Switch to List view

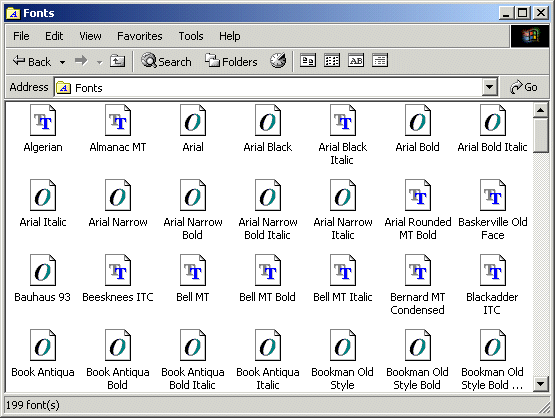(332, 61)
